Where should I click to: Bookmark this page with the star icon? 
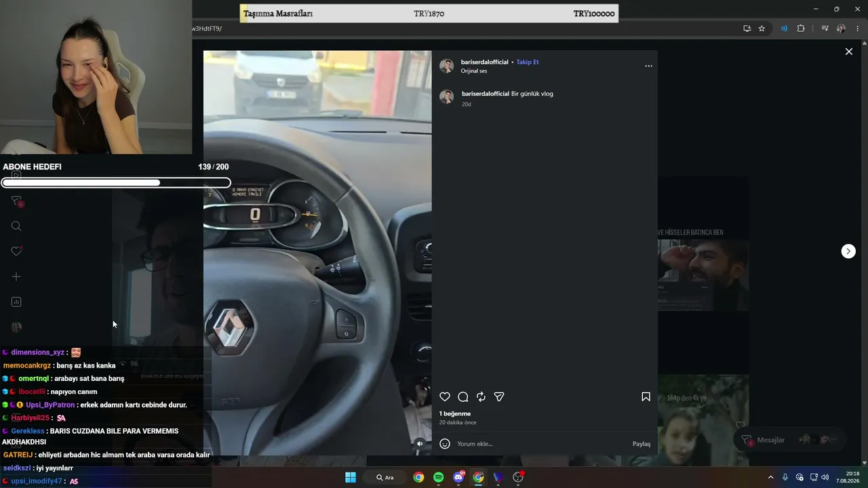(762, 28)
